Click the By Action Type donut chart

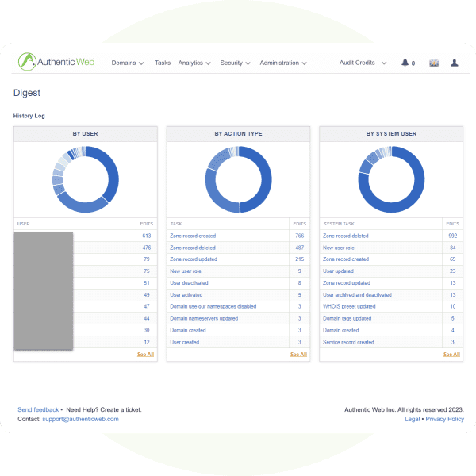click(238, 179)
